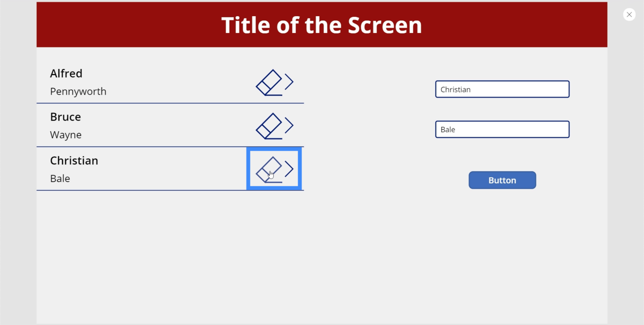Tap the chevron arrow in Christian's row
Image resolution: width=644 pixels, height=325 pixels.
pos(289,169)
